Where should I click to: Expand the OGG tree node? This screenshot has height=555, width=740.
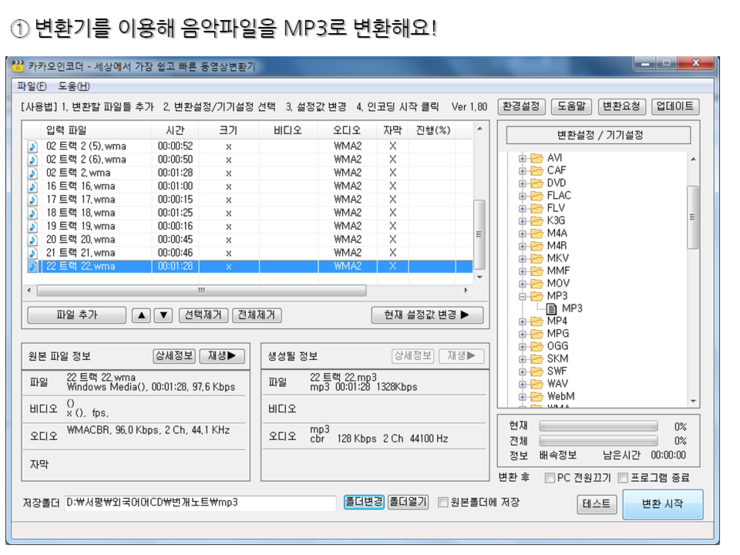click(x=522, y=347)
